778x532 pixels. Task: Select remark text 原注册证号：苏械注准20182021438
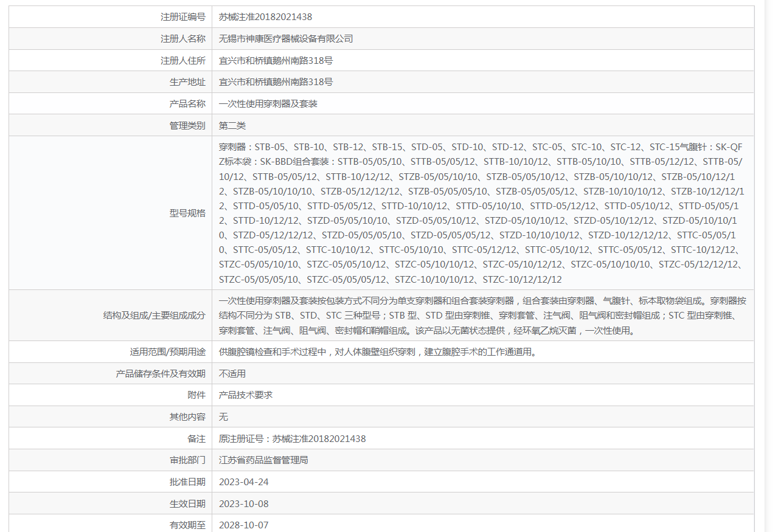click(x=293, y=438)
